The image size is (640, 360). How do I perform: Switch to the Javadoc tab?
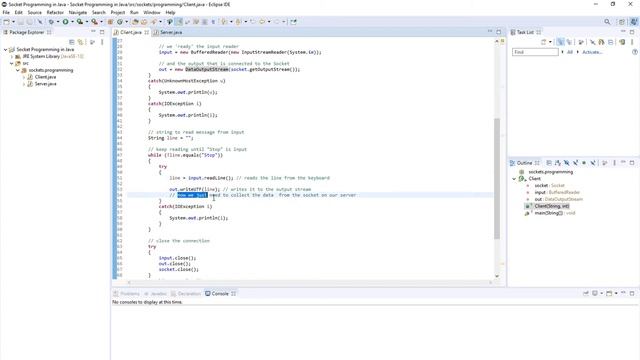point(155,293)
